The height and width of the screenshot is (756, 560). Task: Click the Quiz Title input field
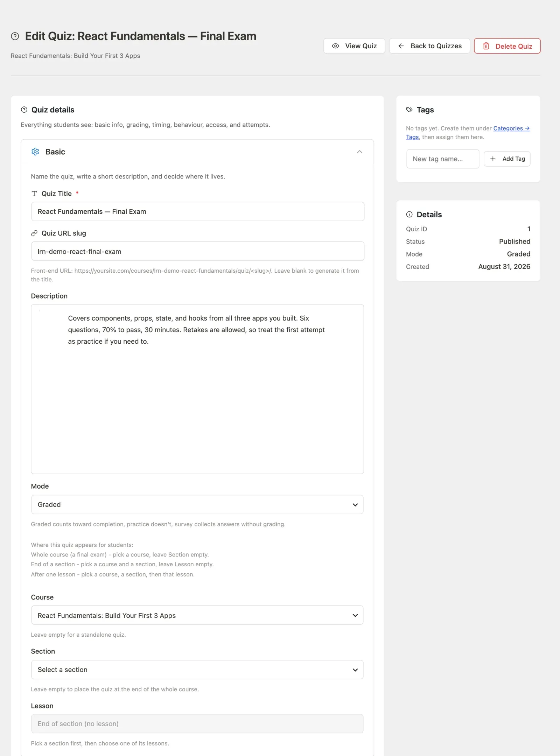(198, 211)
